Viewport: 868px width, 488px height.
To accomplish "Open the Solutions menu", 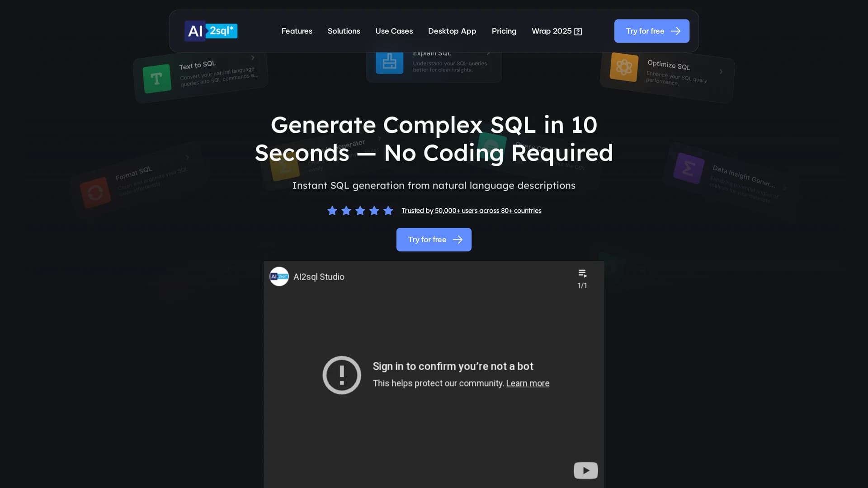I will point(344,31).
